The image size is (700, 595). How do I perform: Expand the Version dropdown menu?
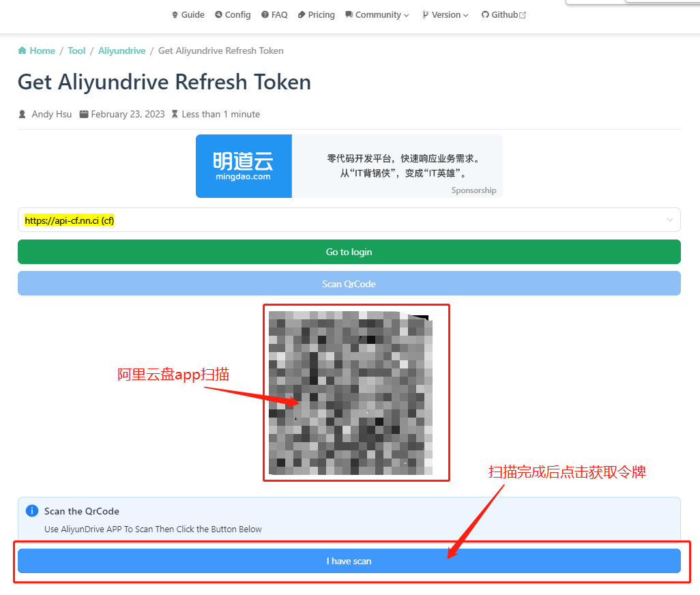[x=446, y=15]
